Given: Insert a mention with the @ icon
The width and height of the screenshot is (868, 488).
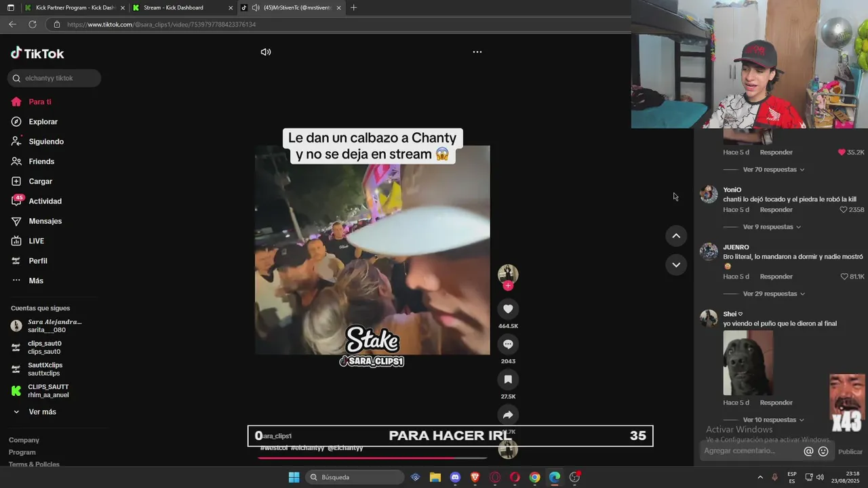Looking at the screenshot, I should pos(808,451).
